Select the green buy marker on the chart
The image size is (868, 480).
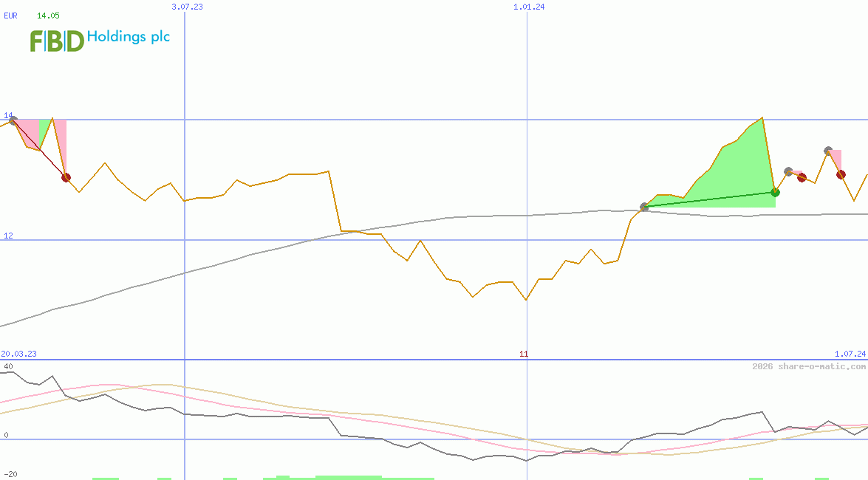(x=776, y=192)
